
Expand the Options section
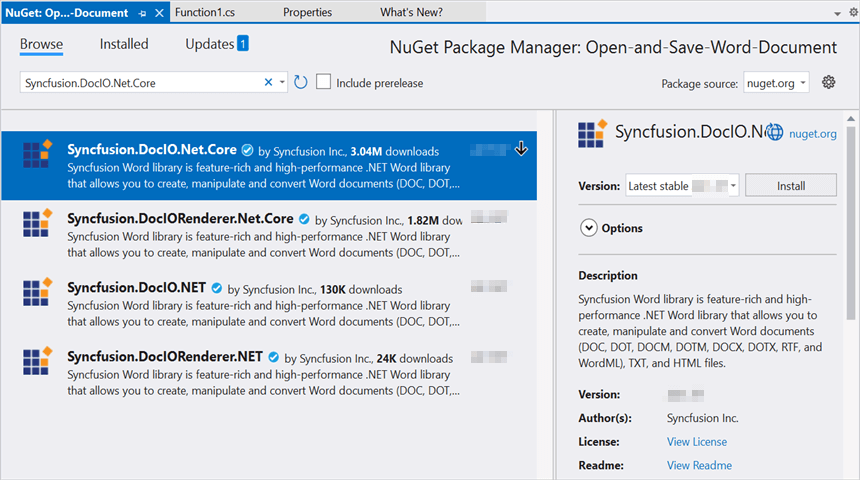point(589,228)
